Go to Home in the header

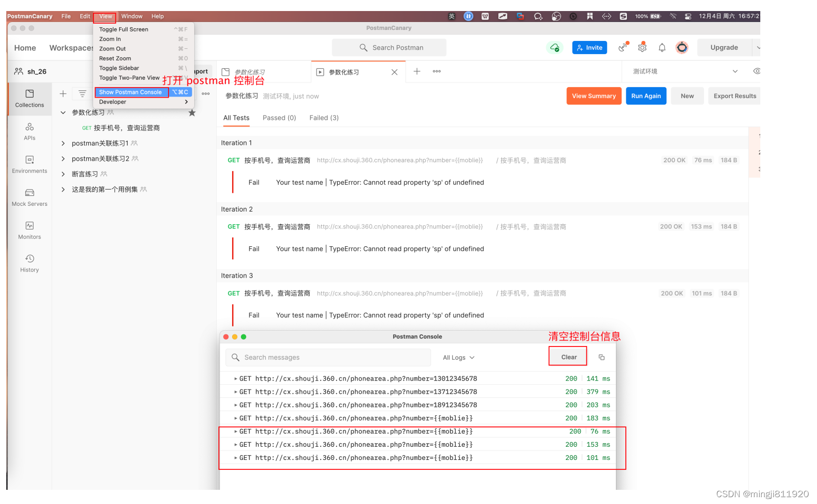(25, 48)
